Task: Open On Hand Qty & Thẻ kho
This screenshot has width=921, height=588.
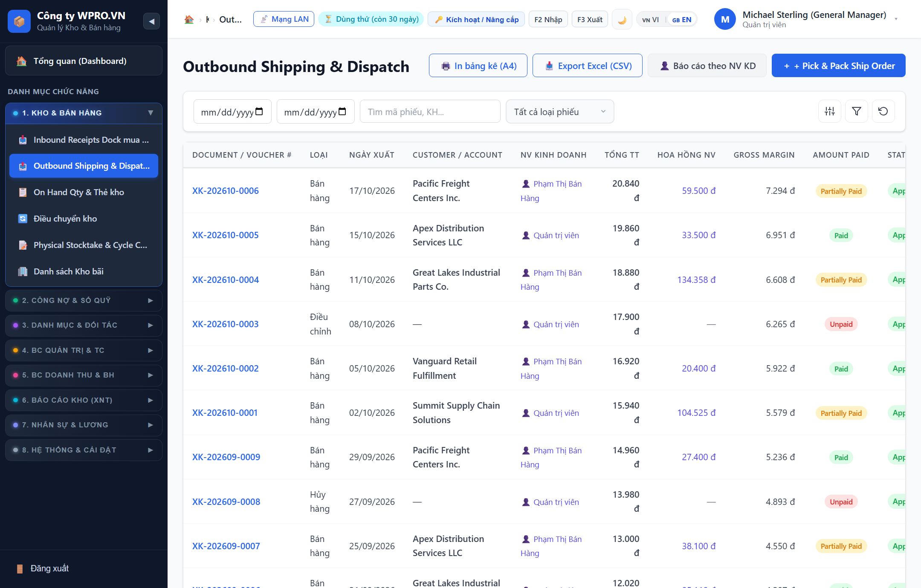Action: coord(84,192)
